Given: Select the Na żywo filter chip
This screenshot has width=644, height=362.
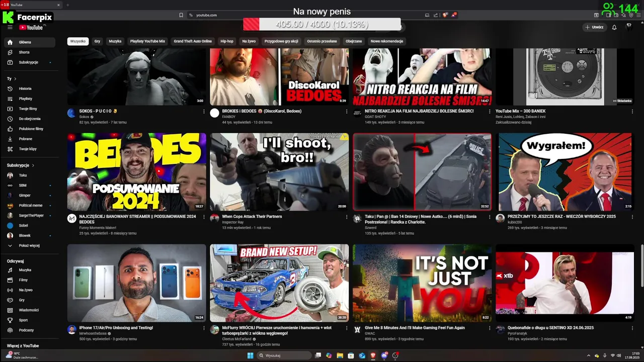Looking at the screenshot, I should click(249, 41).
